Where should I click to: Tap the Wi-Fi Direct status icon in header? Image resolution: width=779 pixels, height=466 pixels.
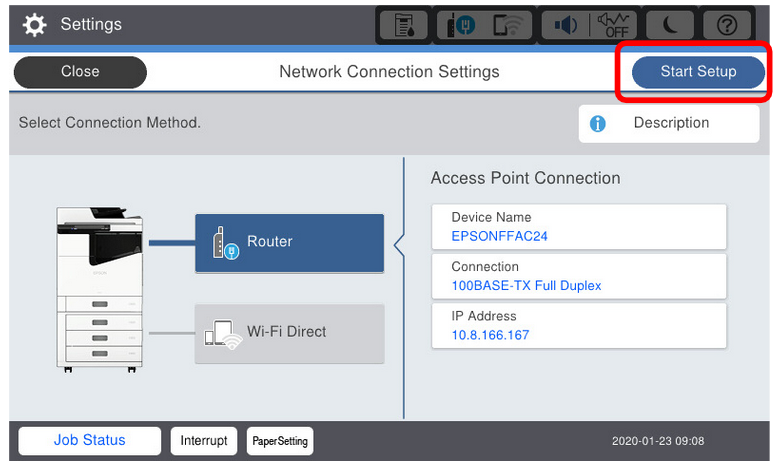coord(508,25)
